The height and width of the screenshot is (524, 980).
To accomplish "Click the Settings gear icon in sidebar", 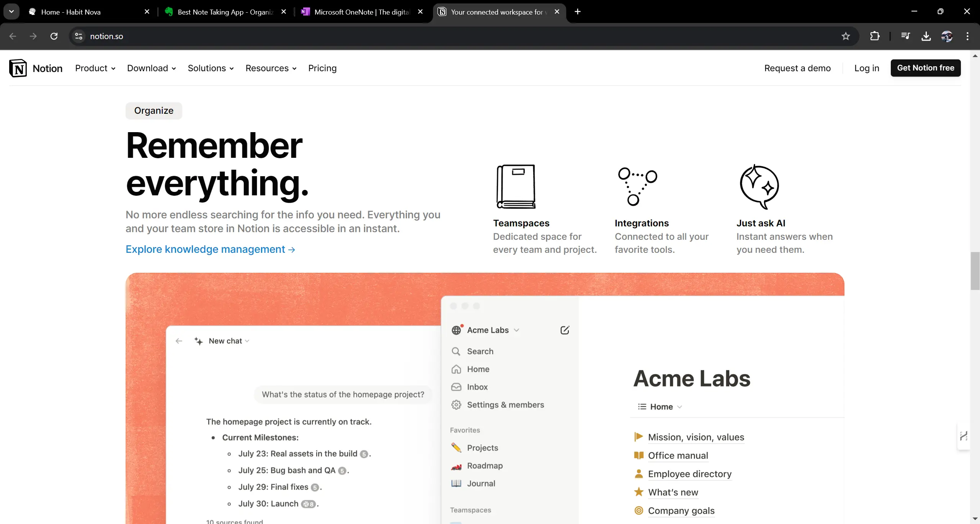I will point(456,405).
